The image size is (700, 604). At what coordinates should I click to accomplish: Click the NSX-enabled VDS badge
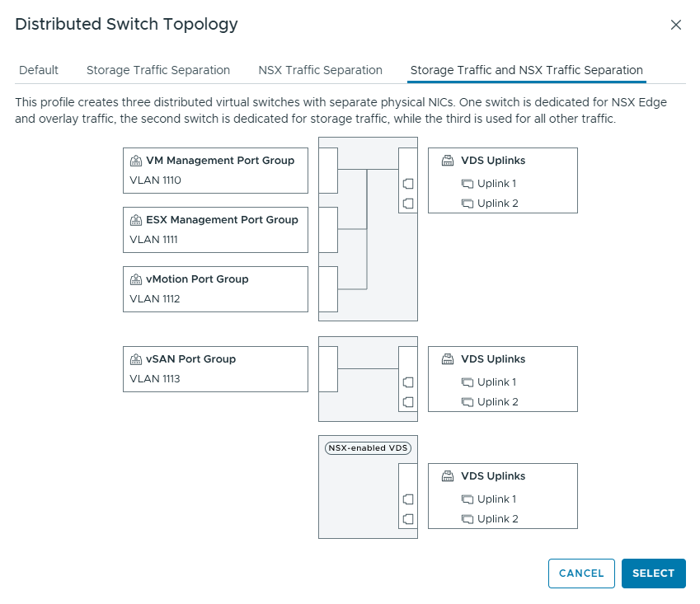368,448
